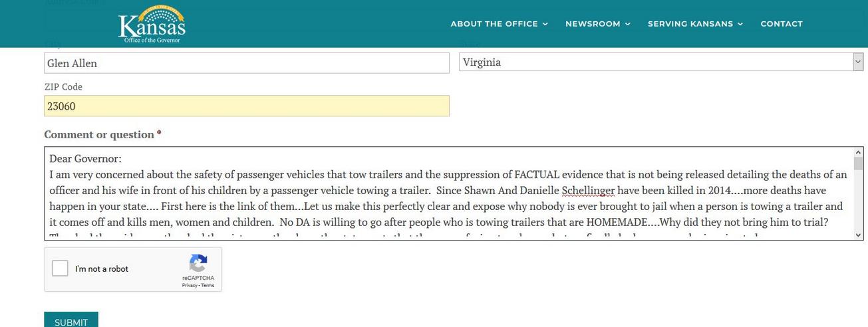
Task: Click the comment textarea scrollbar thumb
Action: 858,164
